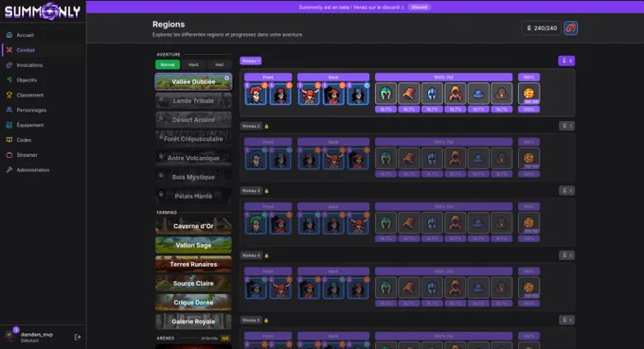Click the Classement trophy icon
The image size is (644, 349).
[x=9, y=95]
